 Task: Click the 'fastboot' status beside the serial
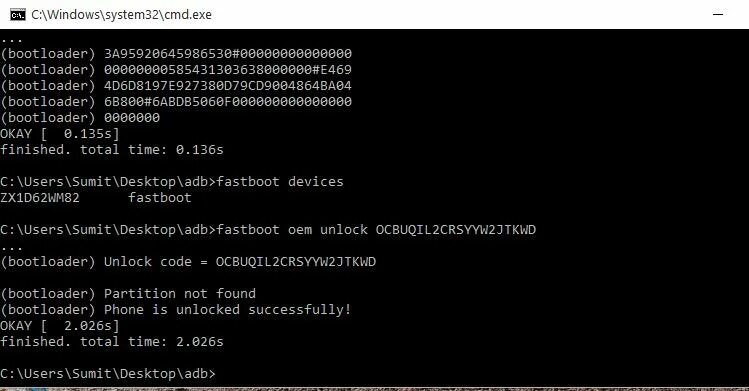pyautogui.click(x=160, y=198)
